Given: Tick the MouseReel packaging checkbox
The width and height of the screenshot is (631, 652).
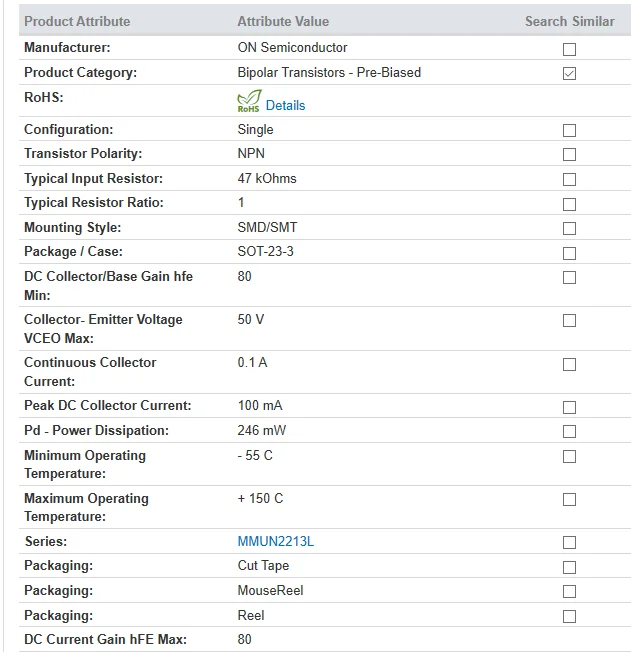Looking at the screenshot, I should [x=569, y=591].
